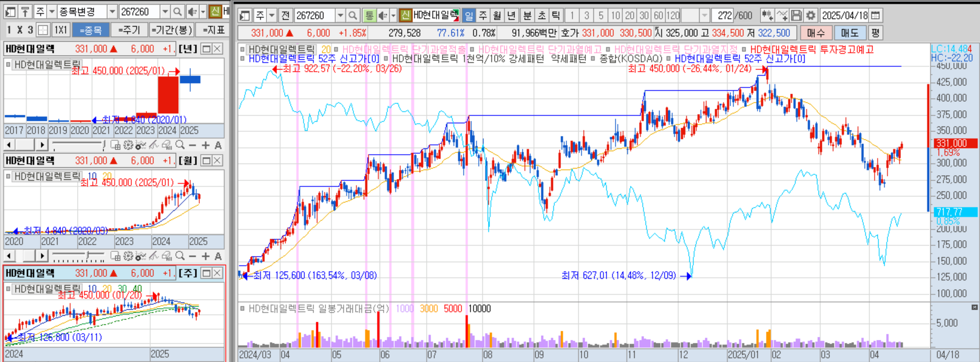Click the right scroll arrow under the yearly mini chart
This screenshot has width=980, height=362.
pos(42,146)
